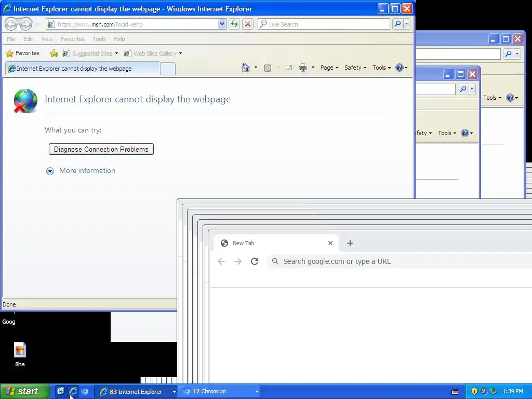Click Chromium's reload icon
Viewport: 532px width, 399px height.
pyautogui.click(x=255, y=261)
